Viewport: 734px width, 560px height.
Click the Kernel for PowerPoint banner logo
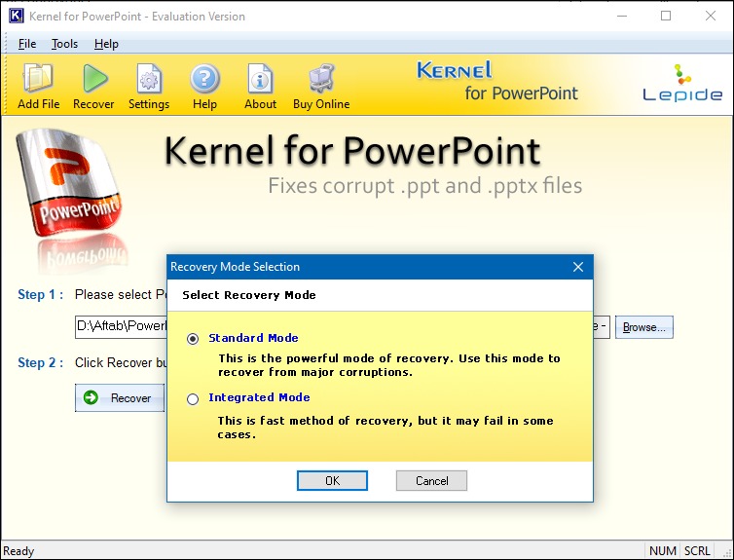point(497,82)
